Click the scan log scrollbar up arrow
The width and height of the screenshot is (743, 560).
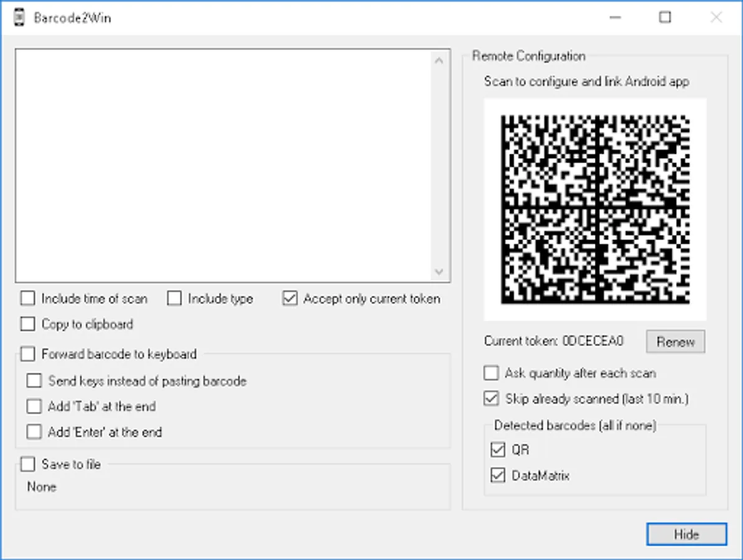point(439,60)
